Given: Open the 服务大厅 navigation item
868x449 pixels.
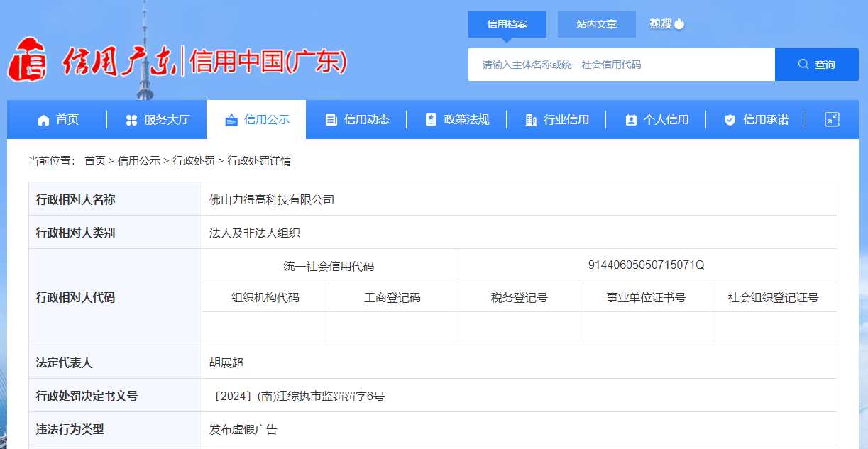Looking at the screenshot, I should click(157, 120).
